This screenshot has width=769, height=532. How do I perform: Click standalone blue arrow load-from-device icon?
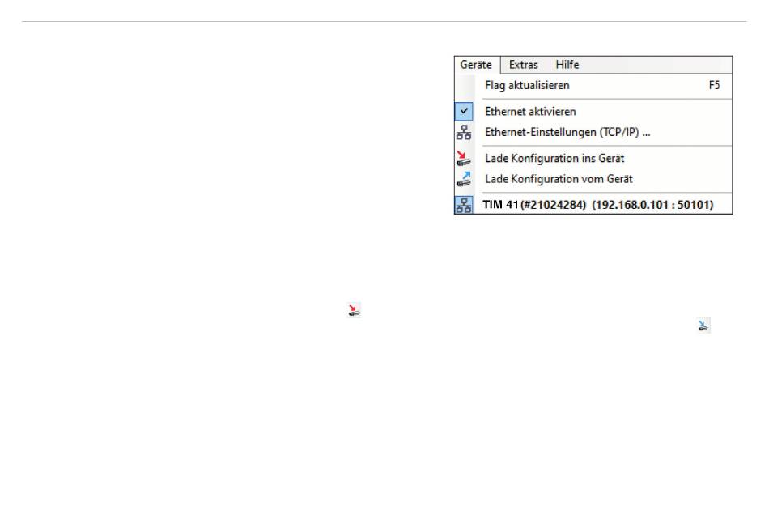pos(703,325)
